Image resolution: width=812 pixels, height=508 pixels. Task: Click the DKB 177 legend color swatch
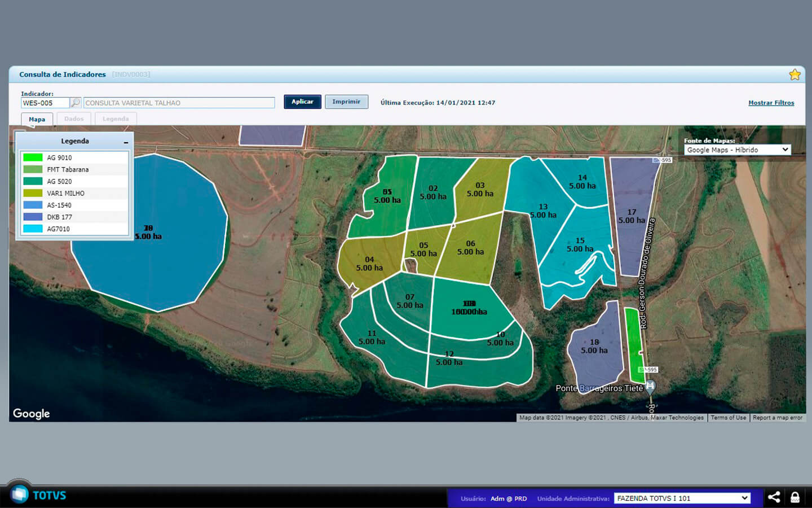[33, 217]
